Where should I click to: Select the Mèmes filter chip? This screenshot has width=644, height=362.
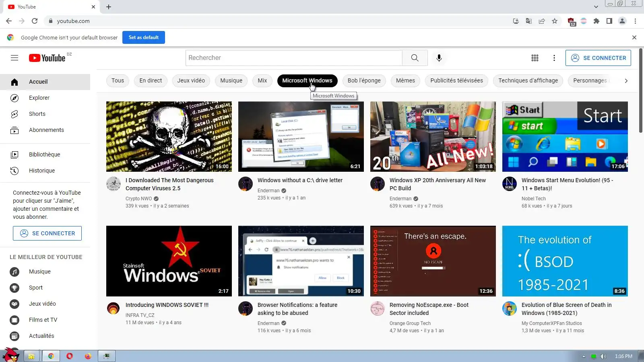coord(405,80)
